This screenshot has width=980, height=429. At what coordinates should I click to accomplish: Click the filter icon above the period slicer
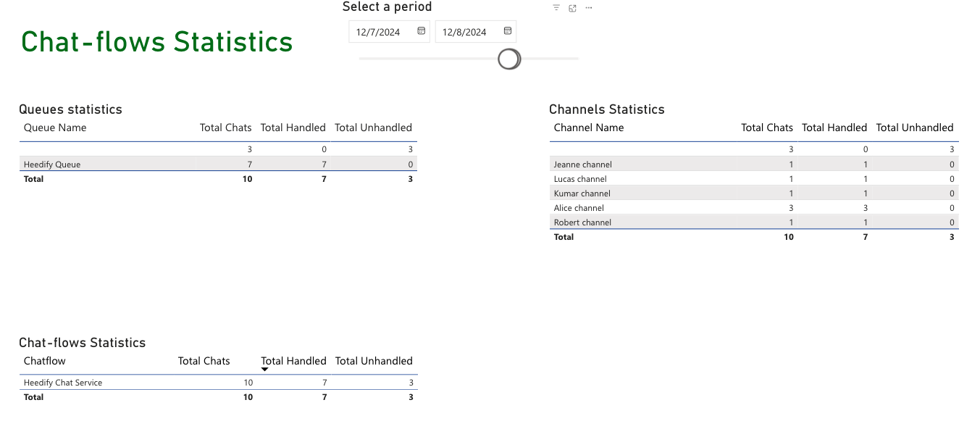pyautogui.click(x=556, y=8)
